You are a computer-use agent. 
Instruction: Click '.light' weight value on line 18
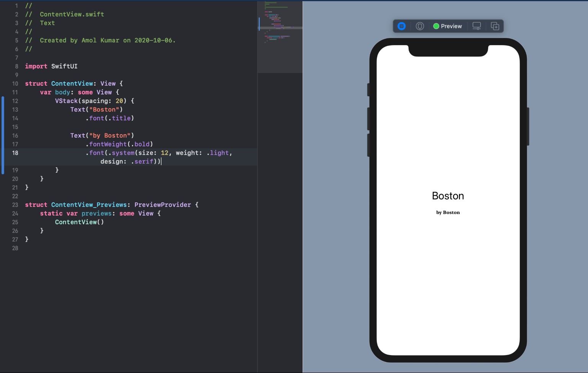point(218,153)
